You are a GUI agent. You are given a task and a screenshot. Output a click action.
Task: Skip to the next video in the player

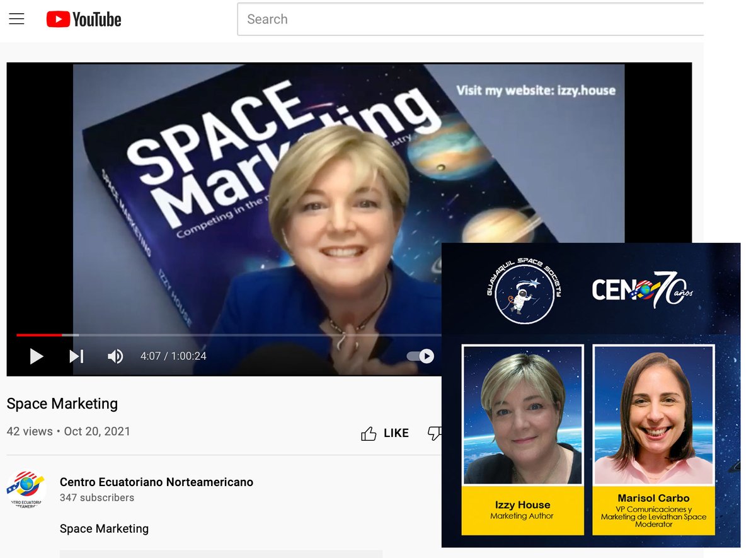pyautogui.click(x=76, y=356)
